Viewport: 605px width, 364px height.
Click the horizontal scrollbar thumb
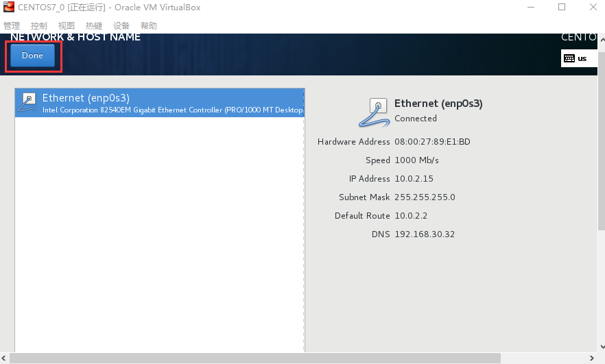tap(255, 359)
